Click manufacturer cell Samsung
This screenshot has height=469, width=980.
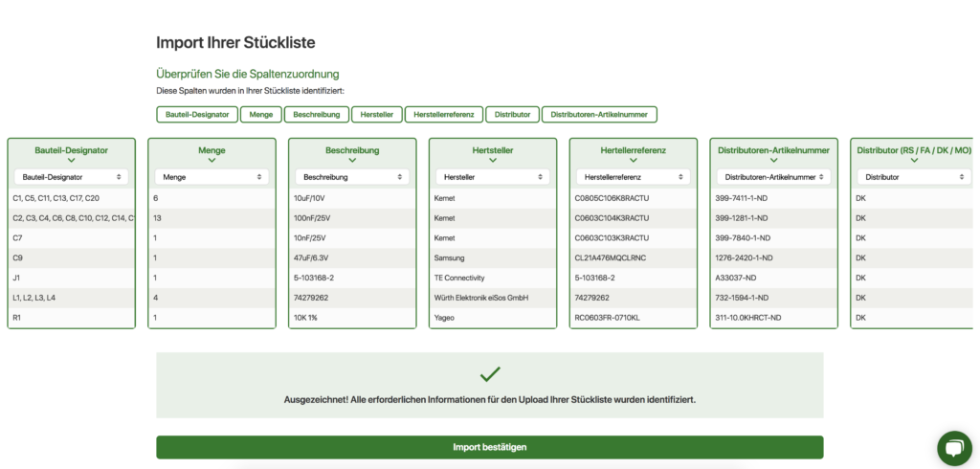493,257
